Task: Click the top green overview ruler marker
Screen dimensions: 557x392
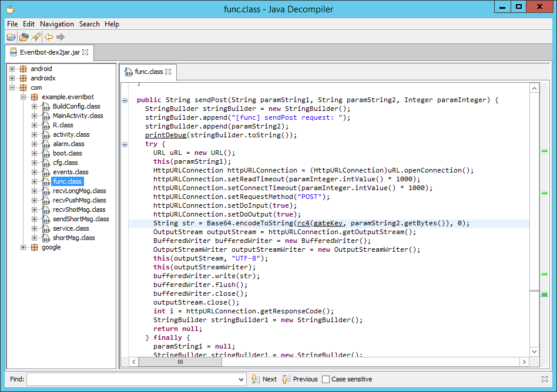Action: pyautogui.click(x=544, y=151)
